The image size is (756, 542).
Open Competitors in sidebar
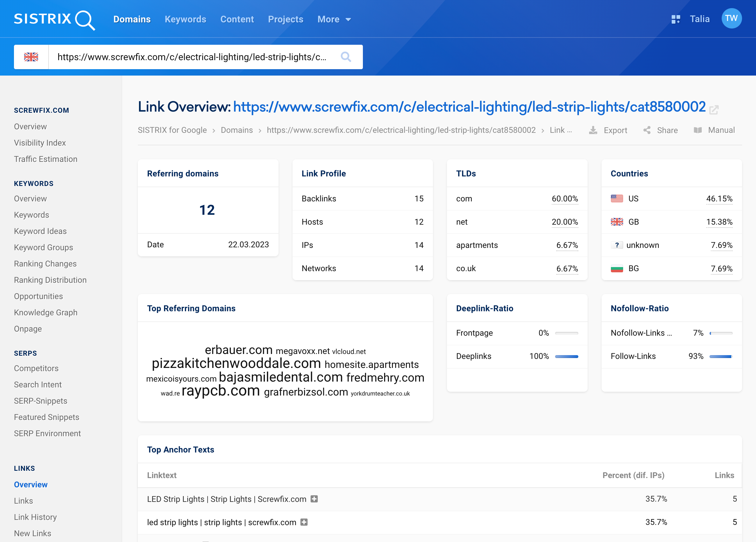pyautogui.click(x=36, y=369)
